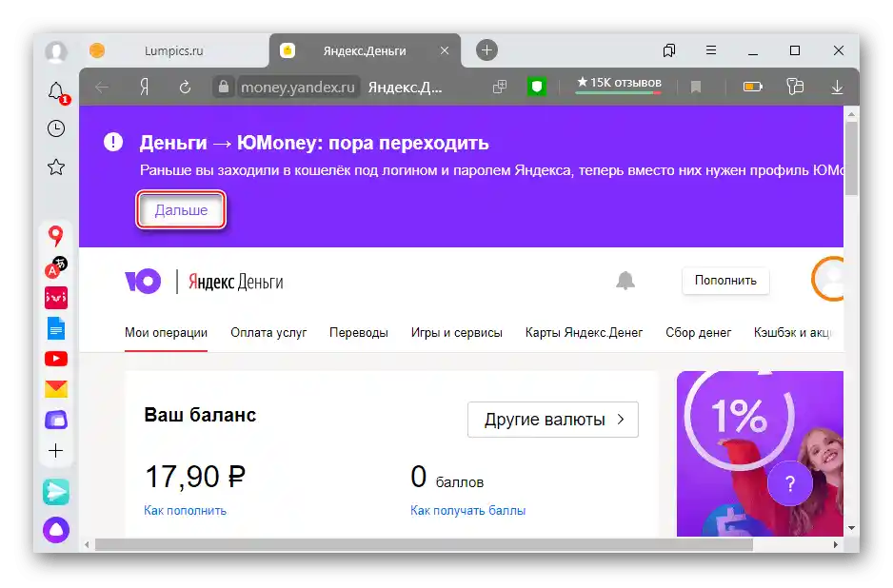Open 'Мои операции' section

pos(166,332)
